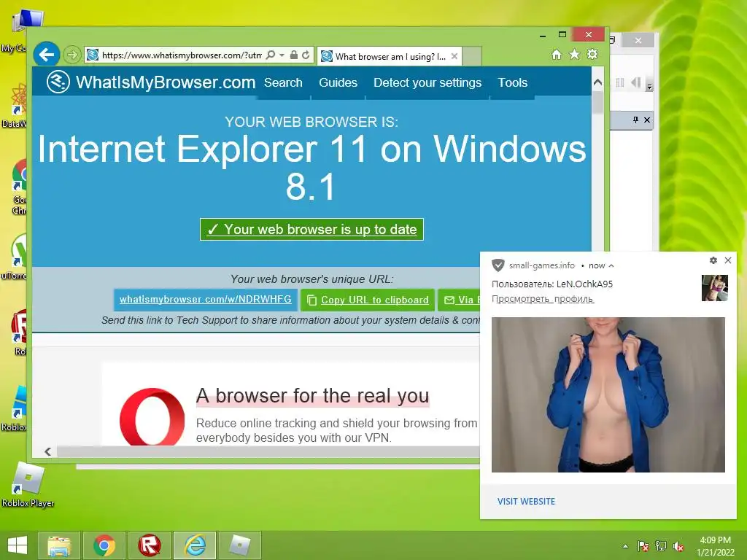The width and height of the screenshot is (747, 560).
Task: Click 'Your web browser is up to date'
Action: tap(311, 229)
